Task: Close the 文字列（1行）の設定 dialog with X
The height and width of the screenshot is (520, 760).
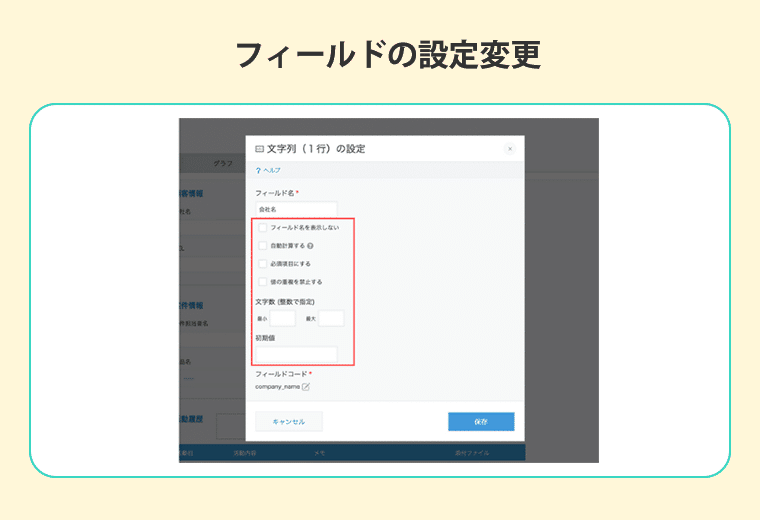Action: point(510,149)
